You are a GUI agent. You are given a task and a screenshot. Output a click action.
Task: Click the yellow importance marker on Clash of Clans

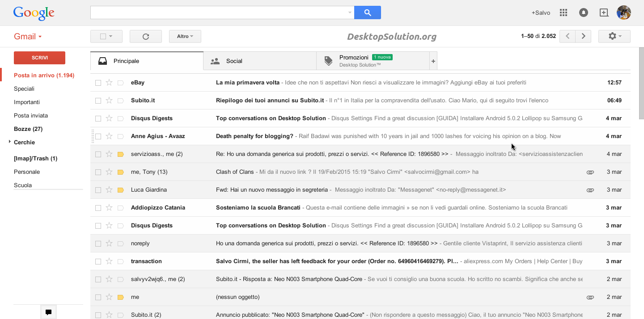120,172
